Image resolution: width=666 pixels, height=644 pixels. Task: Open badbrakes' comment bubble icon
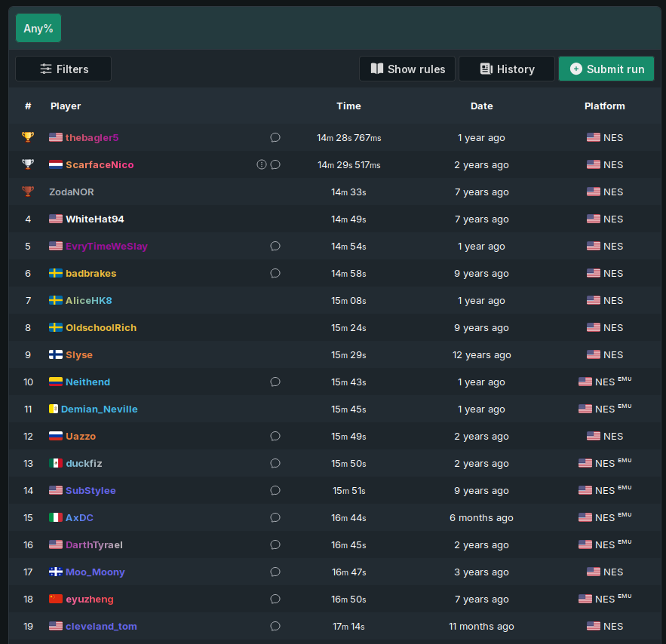(275, 274)
